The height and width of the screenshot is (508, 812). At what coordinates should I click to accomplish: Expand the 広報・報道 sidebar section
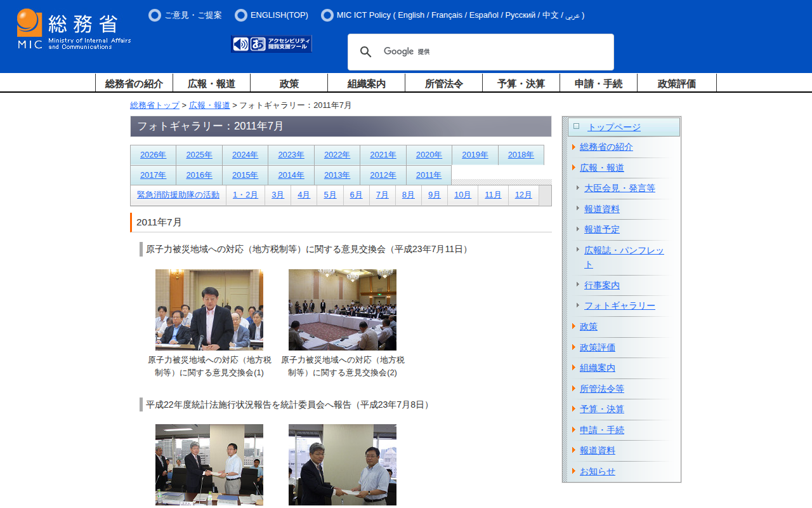click(601, 168)
